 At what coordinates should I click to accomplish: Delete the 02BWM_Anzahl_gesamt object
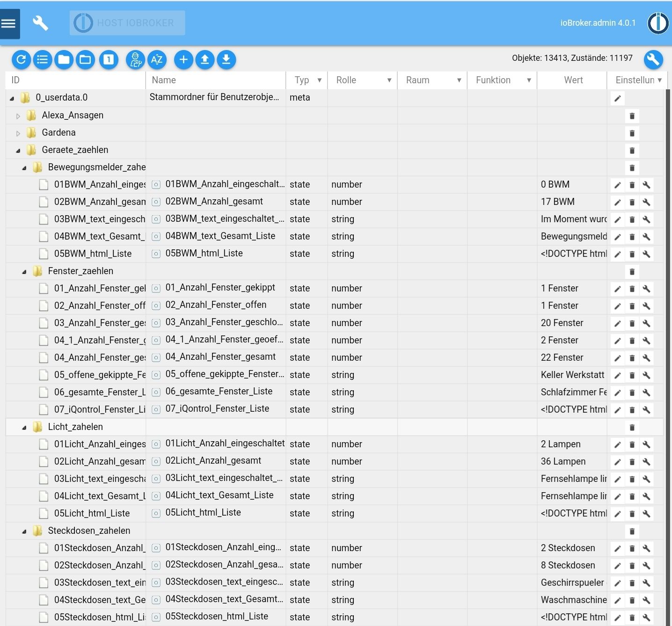click(x=632, y=202)
